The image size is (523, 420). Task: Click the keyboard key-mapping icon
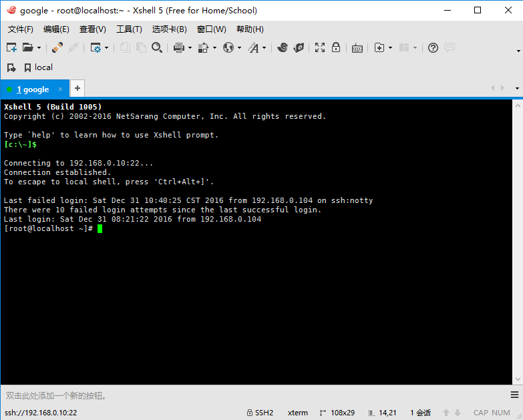[x=357, y=48]
